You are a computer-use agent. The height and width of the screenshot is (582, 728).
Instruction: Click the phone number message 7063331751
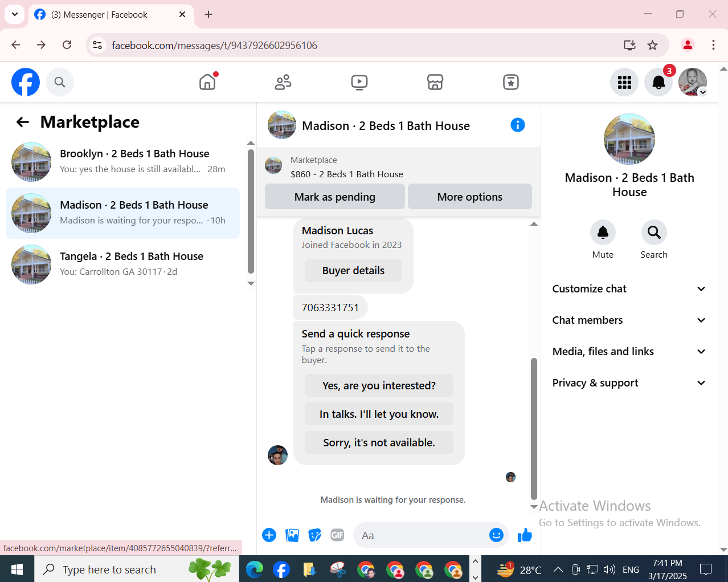[x=330, y=308]
